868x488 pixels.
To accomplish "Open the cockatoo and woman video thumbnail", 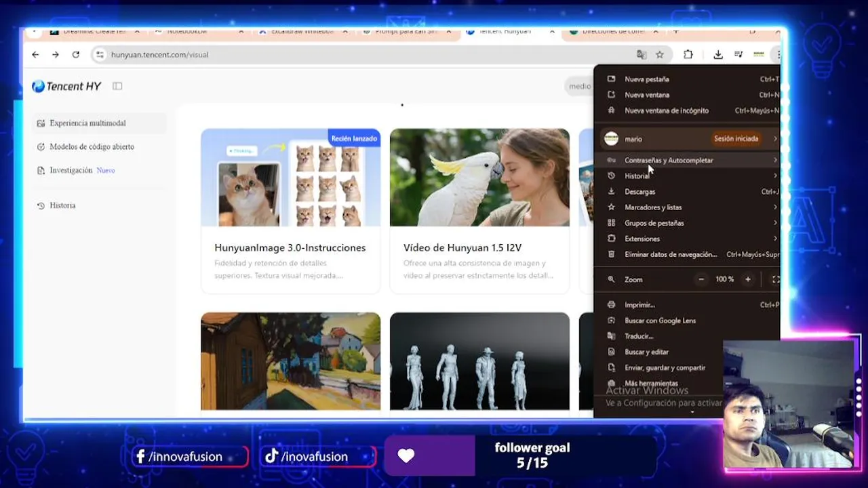I will tap(479, 178).
